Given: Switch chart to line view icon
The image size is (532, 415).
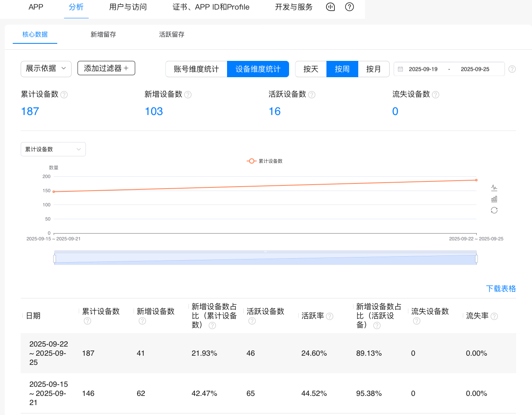Looking at the screenshot, I should [x=494, y=188].
